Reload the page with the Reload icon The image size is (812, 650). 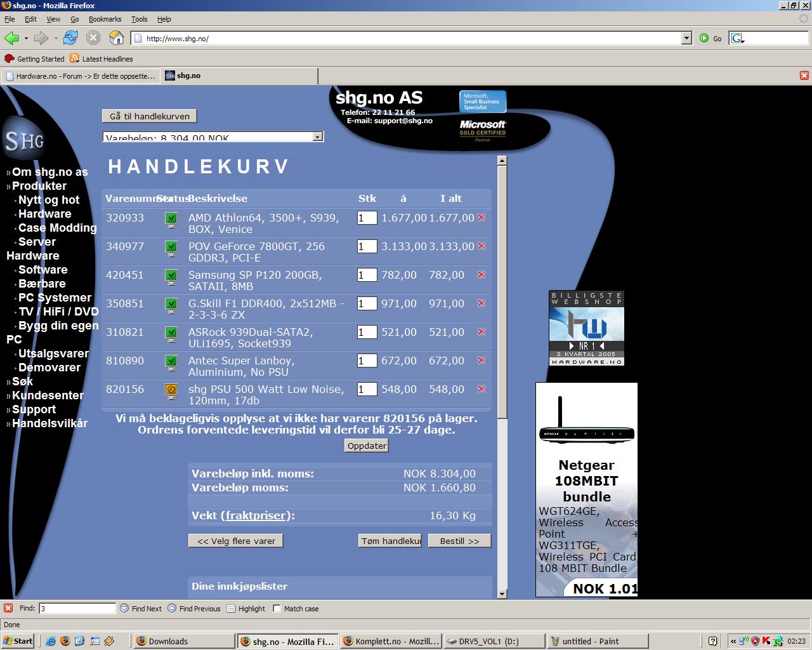70,38
